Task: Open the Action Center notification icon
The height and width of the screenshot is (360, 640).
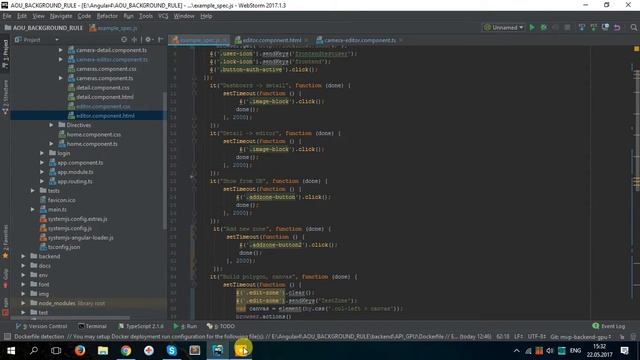Action: coord(624,351)
